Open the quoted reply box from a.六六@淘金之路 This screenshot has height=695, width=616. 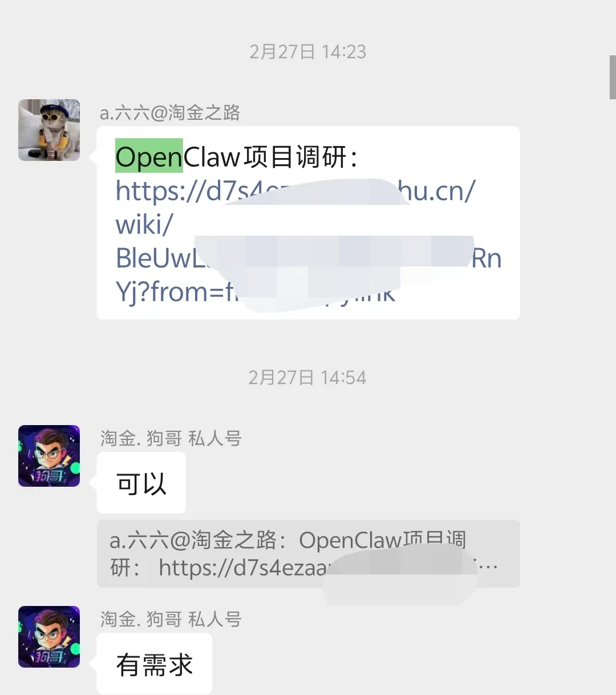[x=309, y=553]
